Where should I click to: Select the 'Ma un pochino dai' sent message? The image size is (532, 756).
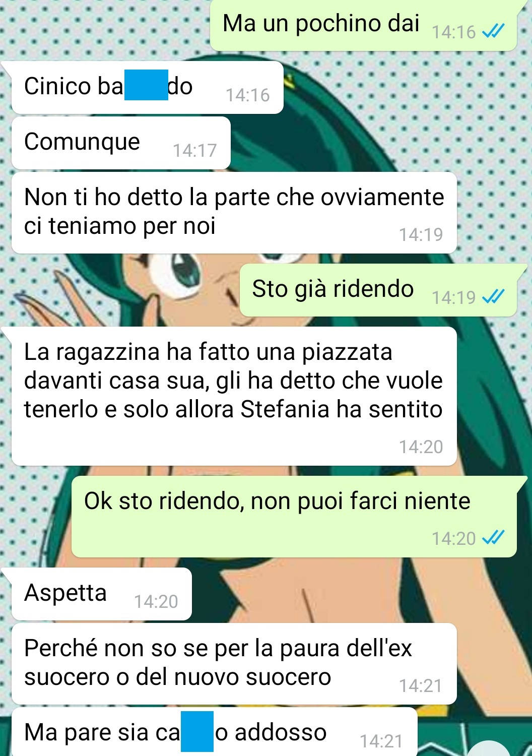click(x=363, y=25)
